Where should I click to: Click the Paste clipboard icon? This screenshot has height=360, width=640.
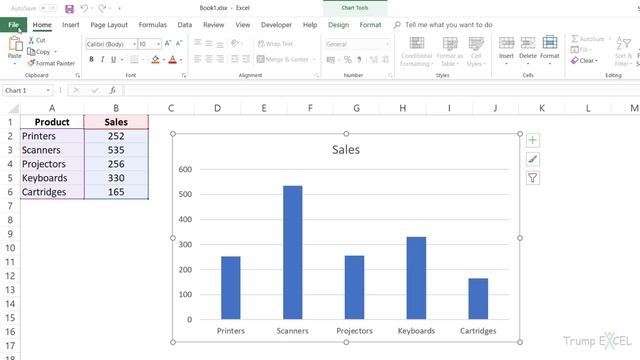15,44
